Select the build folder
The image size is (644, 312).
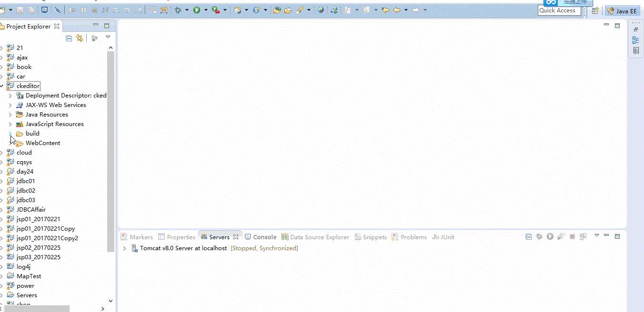(32, 134)
